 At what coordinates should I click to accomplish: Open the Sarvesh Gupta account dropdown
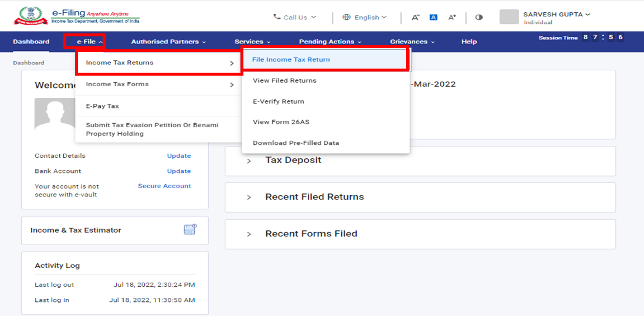coord(556,14)
